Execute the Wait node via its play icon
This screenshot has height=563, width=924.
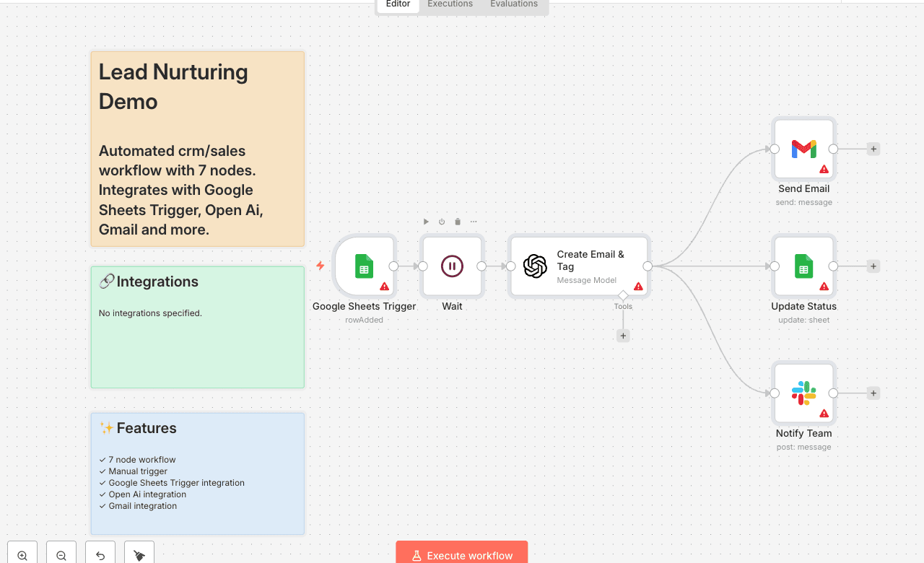tap(425, 222)
